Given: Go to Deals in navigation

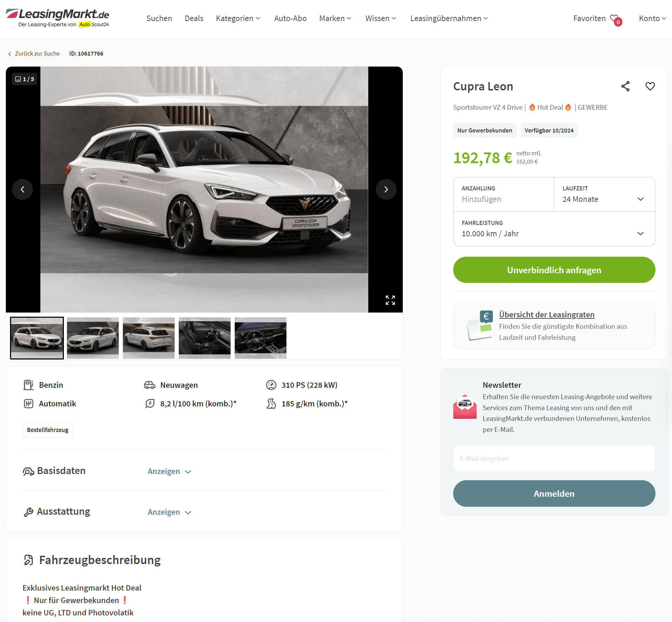Looking at the screenshot, I should click(194, 18).
